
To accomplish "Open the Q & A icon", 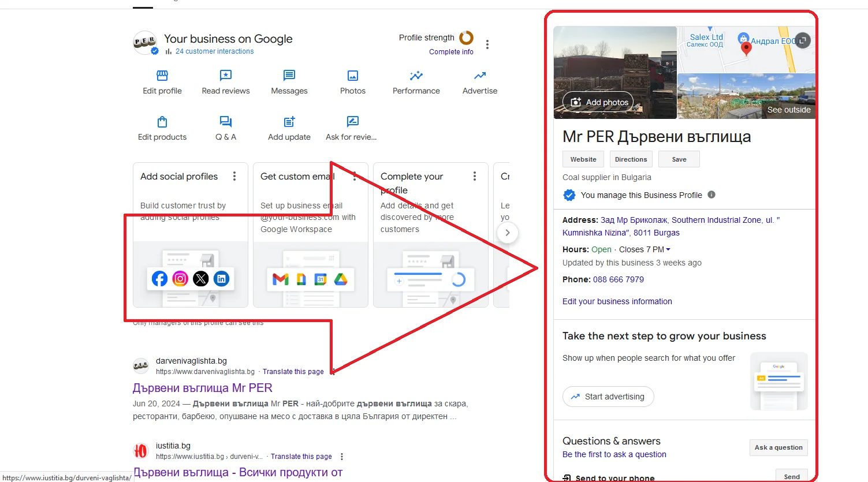I will 225,122.
